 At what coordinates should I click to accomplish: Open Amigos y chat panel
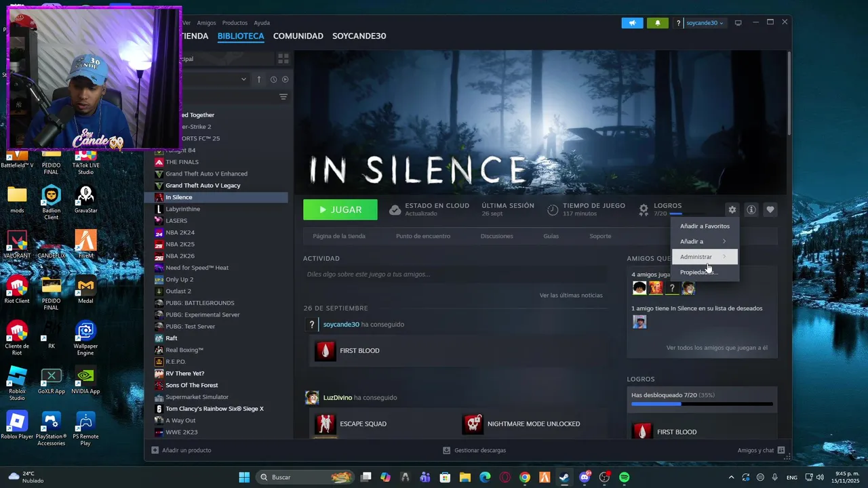click(761, 450)
